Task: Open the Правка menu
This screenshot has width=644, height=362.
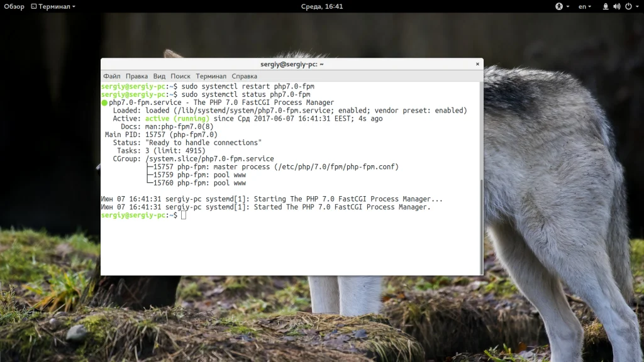Action: (x=136, y=76)
